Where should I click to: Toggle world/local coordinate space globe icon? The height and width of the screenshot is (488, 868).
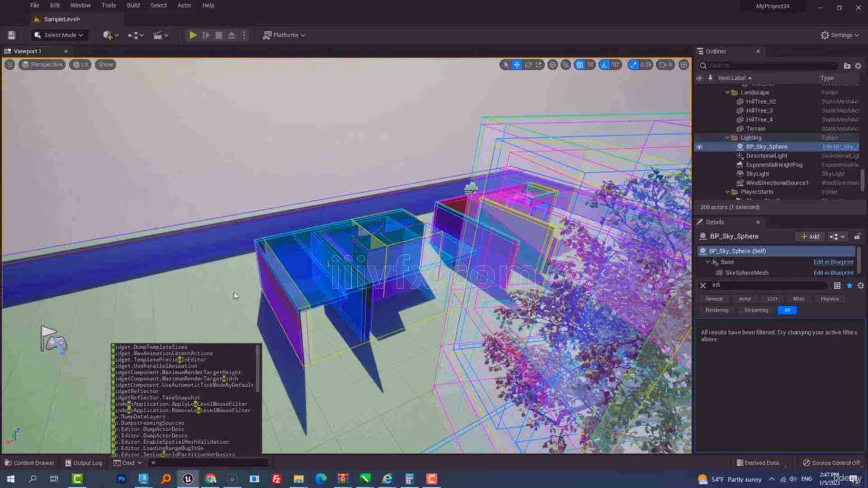[552, 65]
